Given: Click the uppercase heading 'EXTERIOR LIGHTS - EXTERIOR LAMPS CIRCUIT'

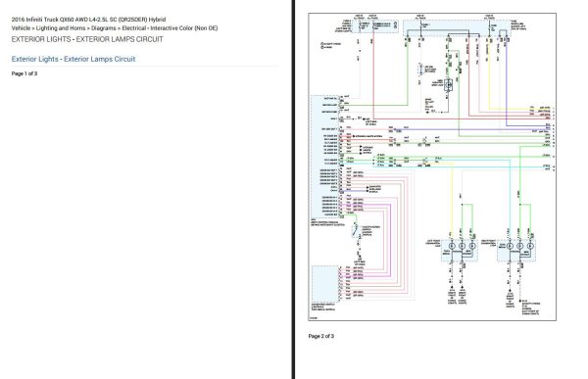Looking at the screenshot, I should 87,39.
